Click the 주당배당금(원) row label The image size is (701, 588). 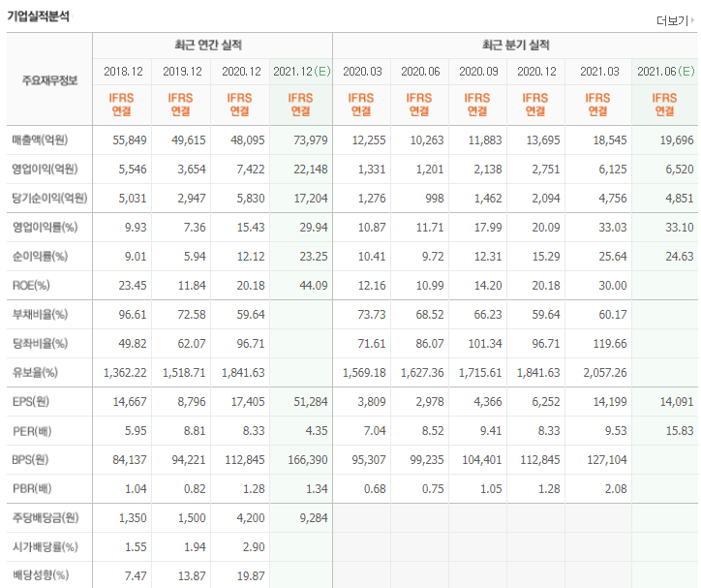tap(45, 518)
